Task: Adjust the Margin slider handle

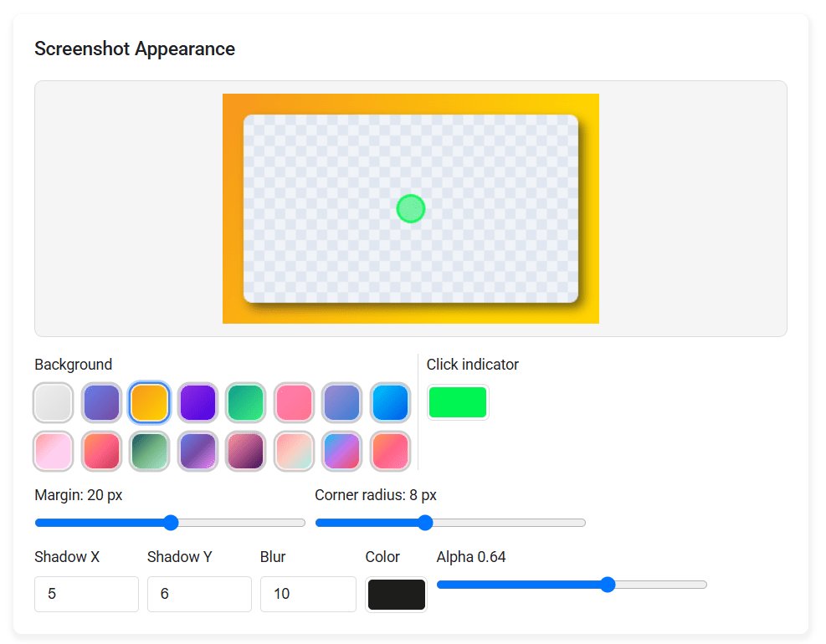Action: (171, 523)
